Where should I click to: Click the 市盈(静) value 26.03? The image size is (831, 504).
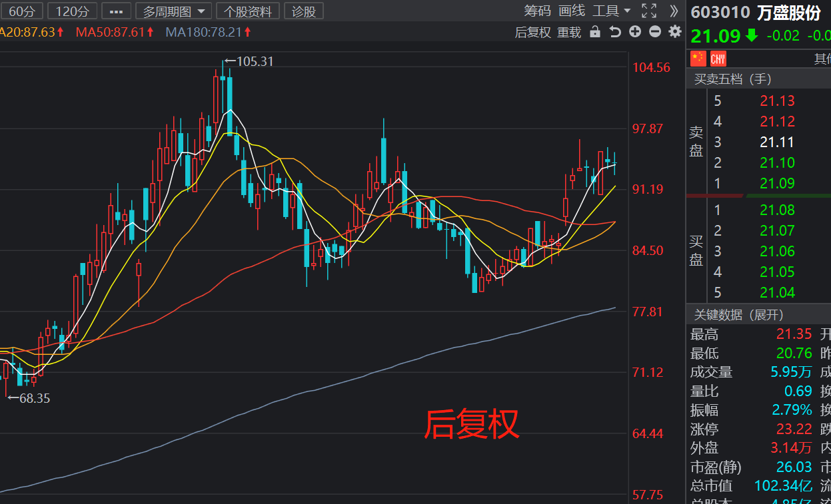pos(794,467)
